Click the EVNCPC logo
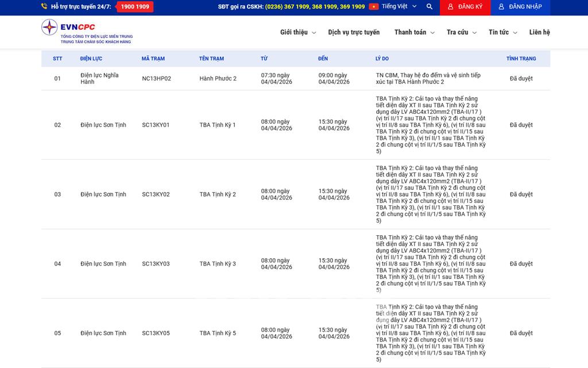 [86, 32]
